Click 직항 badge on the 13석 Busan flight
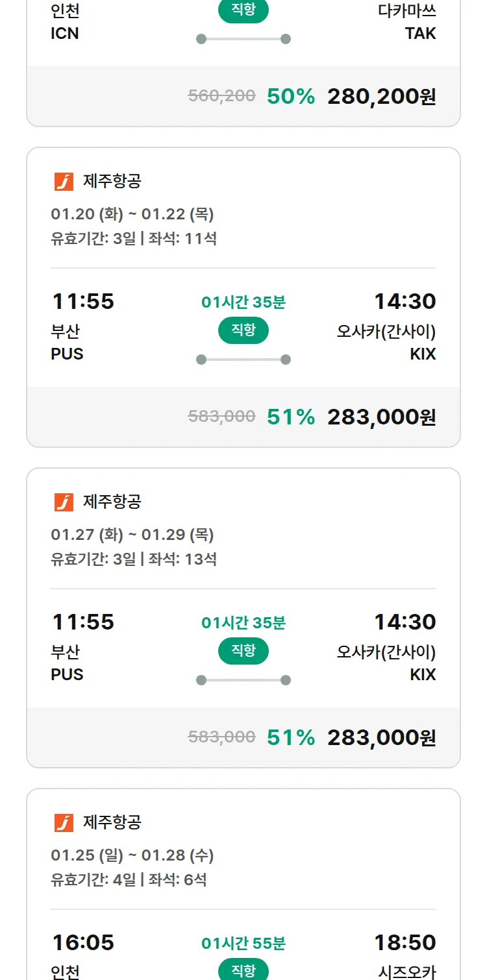The width and height of the screenshot is (487, 980). click(x=243, y=651)
